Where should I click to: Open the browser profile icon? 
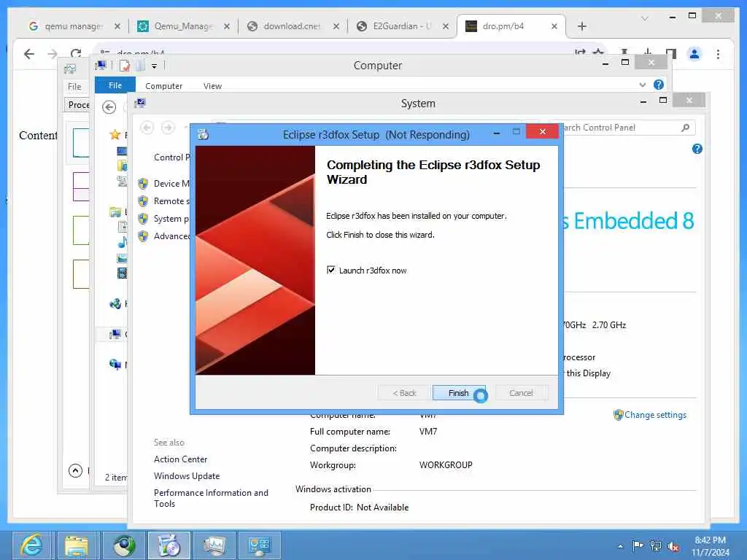tap(694, 54)
